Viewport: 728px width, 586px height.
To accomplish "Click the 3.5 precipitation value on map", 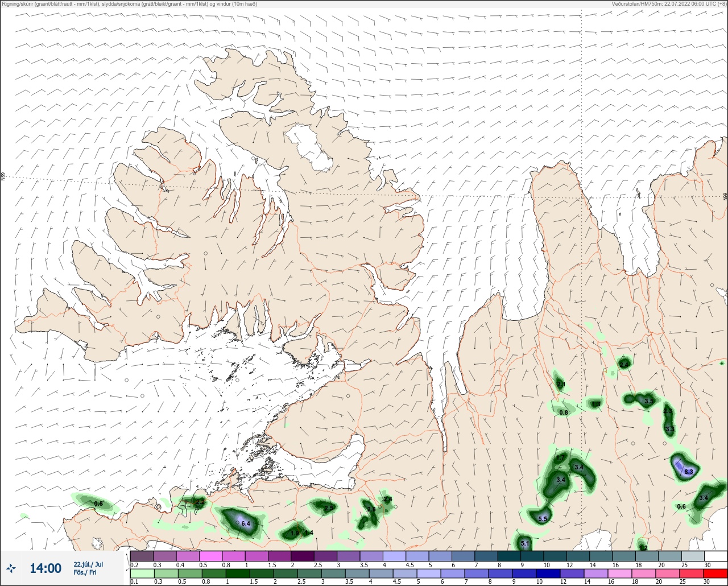I will 649,401.
